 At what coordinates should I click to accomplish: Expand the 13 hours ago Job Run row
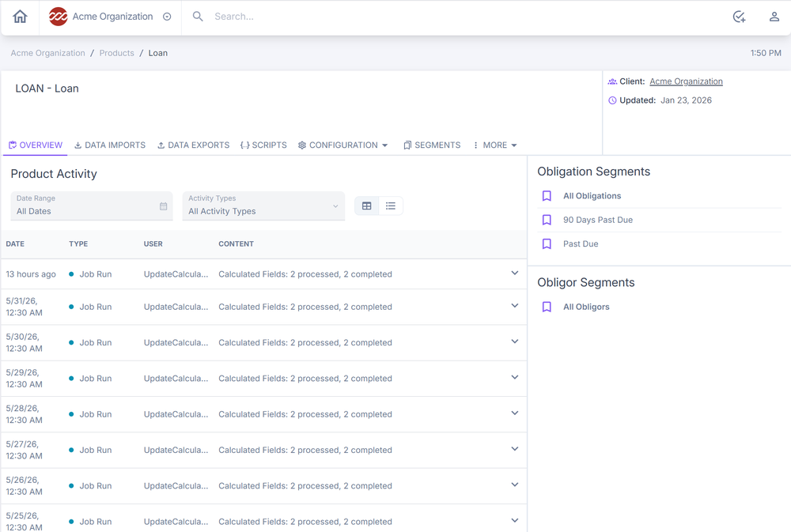(x=515, y=274)
